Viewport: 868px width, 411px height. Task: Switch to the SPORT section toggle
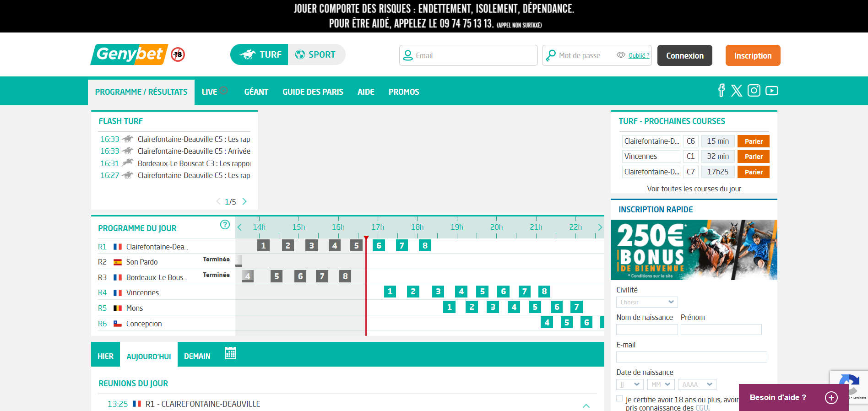[316, 54]
